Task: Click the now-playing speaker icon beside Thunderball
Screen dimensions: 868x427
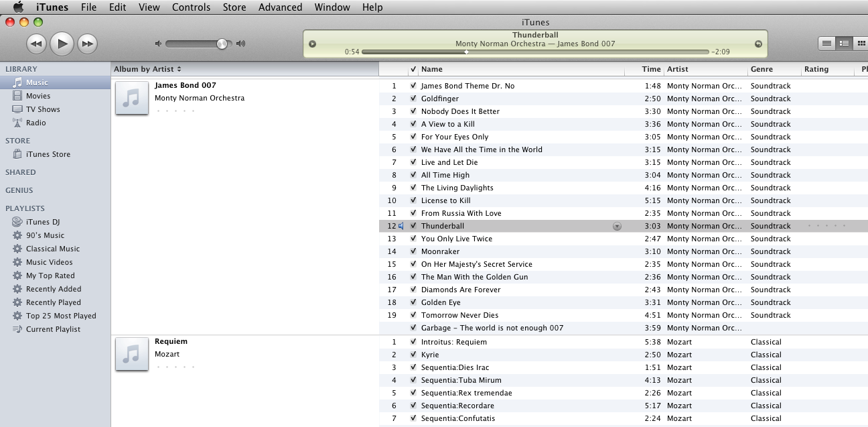Action: point(401,226)
